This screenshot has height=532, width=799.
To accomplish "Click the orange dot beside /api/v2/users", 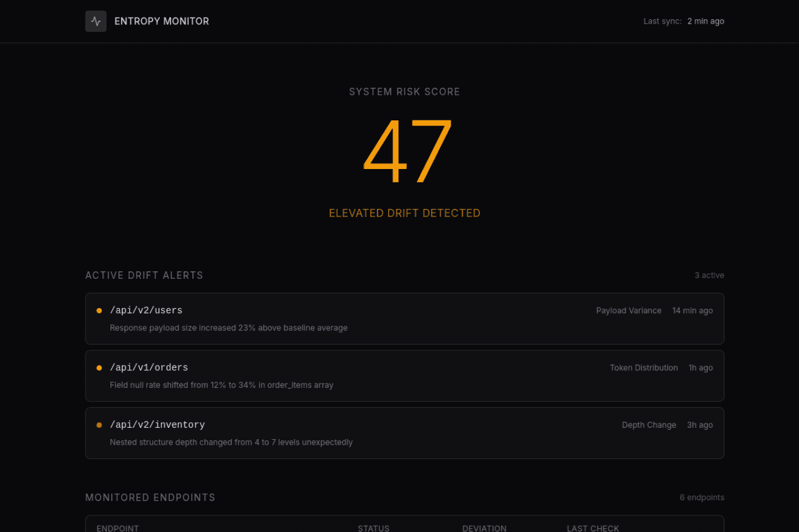I will point(99,311).
